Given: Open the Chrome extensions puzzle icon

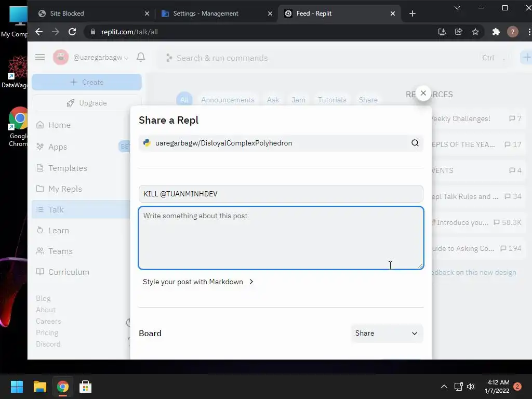Looking at the screenshot, I should pyautogui.click(x=496, y=32).
